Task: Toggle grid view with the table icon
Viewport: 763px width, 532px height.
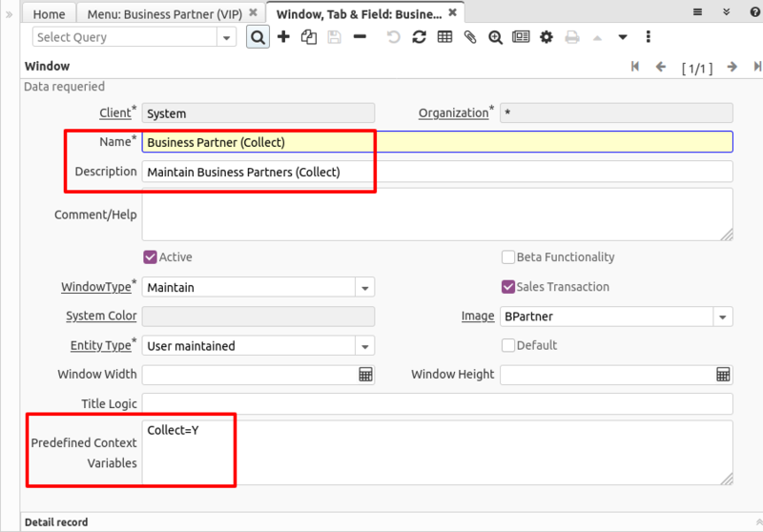Action: (444, 37)
